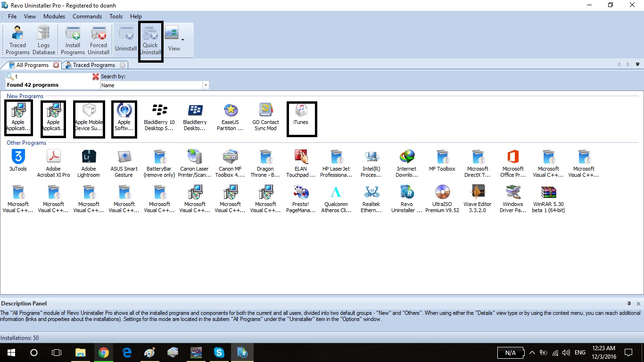The image size is (644, 362).
Task: Select Revo Uninstaller in program list
Action: 407,199
